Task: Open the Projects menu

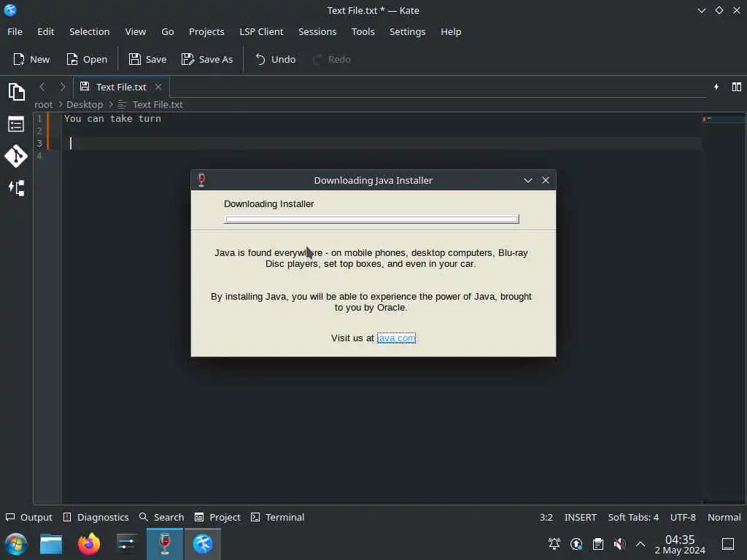Action: [206, 31]
